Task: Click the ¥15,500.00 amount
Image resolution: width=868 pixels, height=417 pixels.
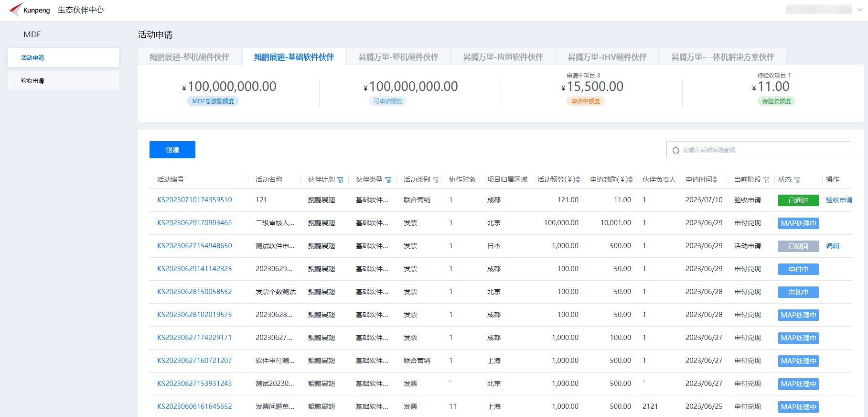Action: click(592, 87)
